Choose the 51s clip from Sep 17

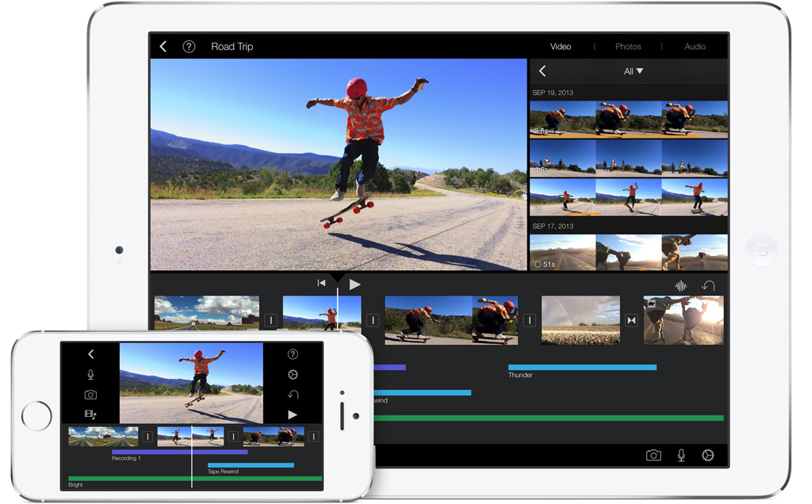pos(561,253)
